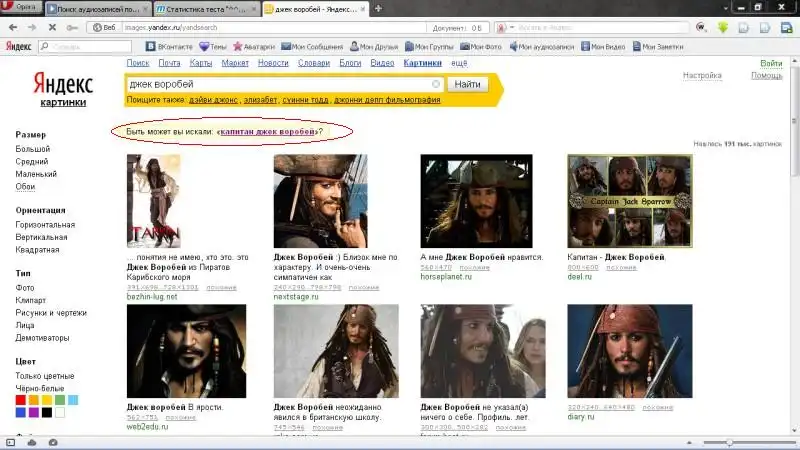Go back to the previous page

click(11, 27)
